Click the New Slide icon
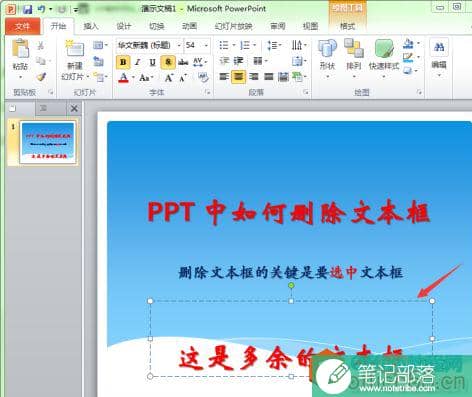The height and width of the screenshot is (397, 472). (x=75, y=49)
